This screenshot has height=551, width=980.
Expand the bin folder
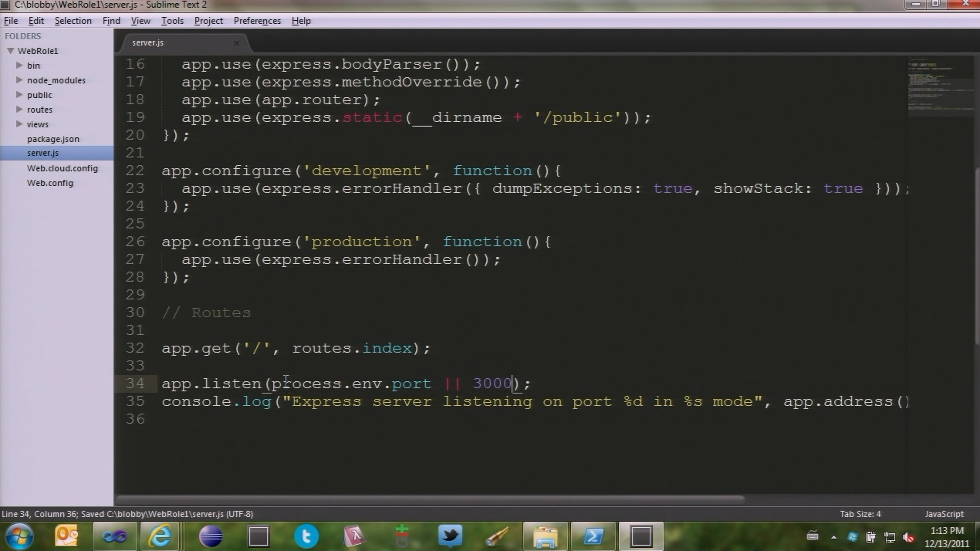point(20,66)
